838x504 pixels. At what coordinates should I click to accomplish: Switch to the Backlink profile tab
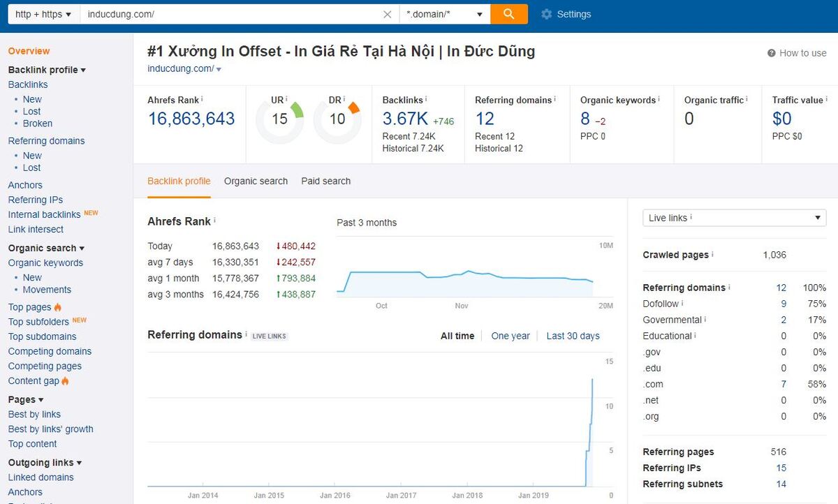[x=179, y=181]
